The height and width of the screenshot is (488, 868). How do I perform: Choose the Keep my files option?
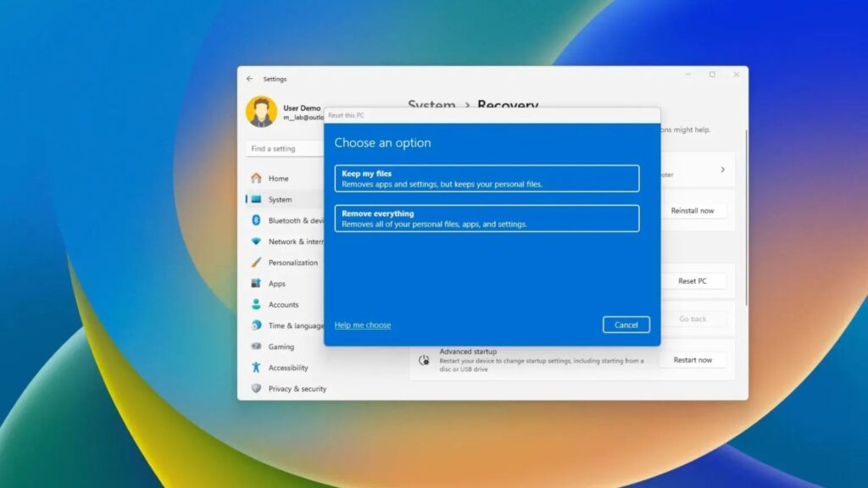(x=487, y=179)
